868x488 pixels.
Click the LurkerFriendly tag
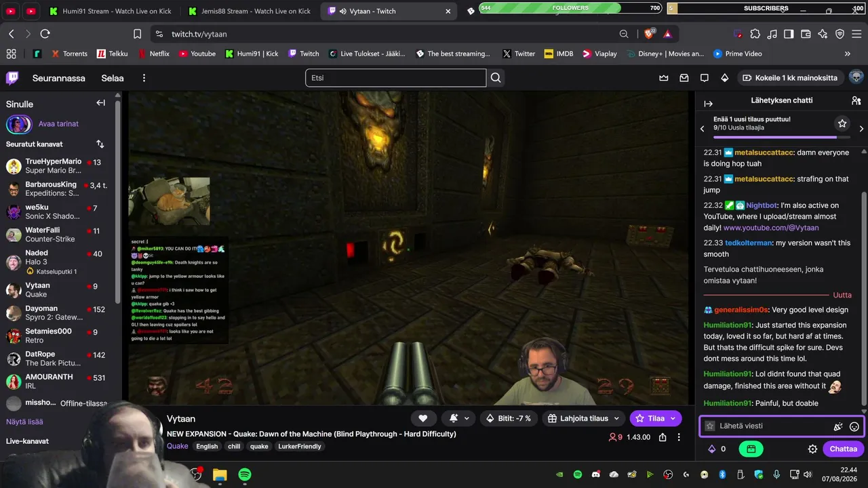[300, 446]
